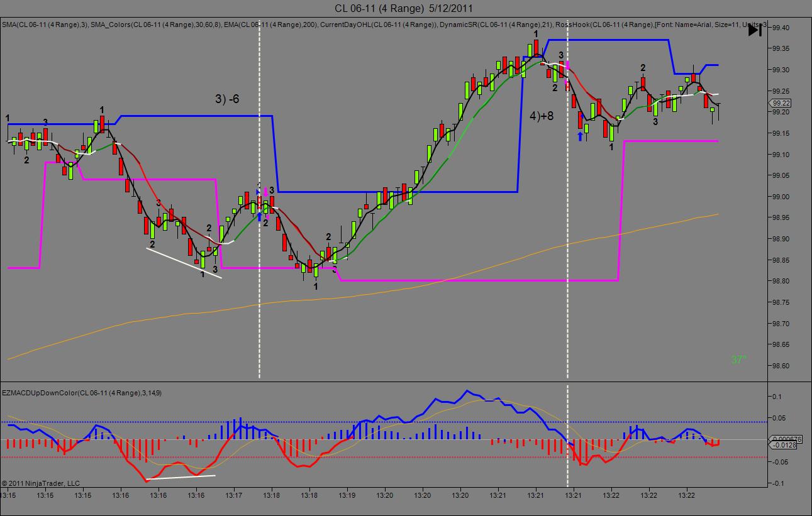
Task: Click the -0.05 MACD axis label
Action: 781,462
